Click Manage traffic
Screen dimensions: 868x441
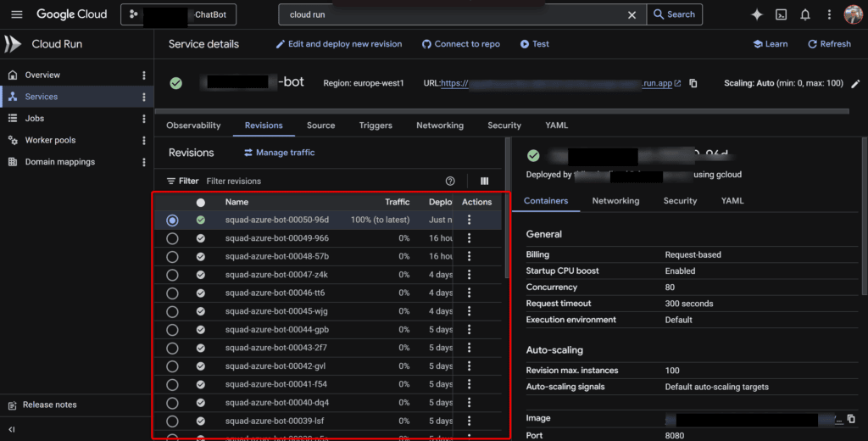pos(279,153)
